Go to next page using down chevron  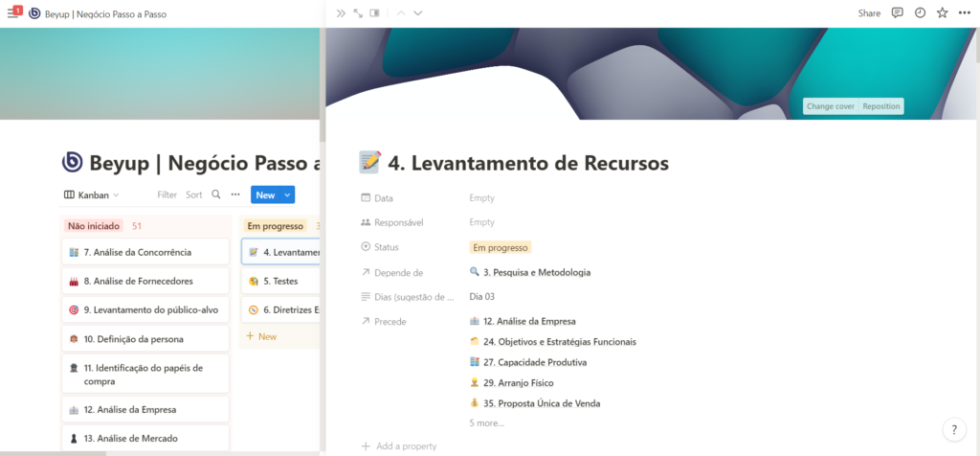(x=417, y=13)
